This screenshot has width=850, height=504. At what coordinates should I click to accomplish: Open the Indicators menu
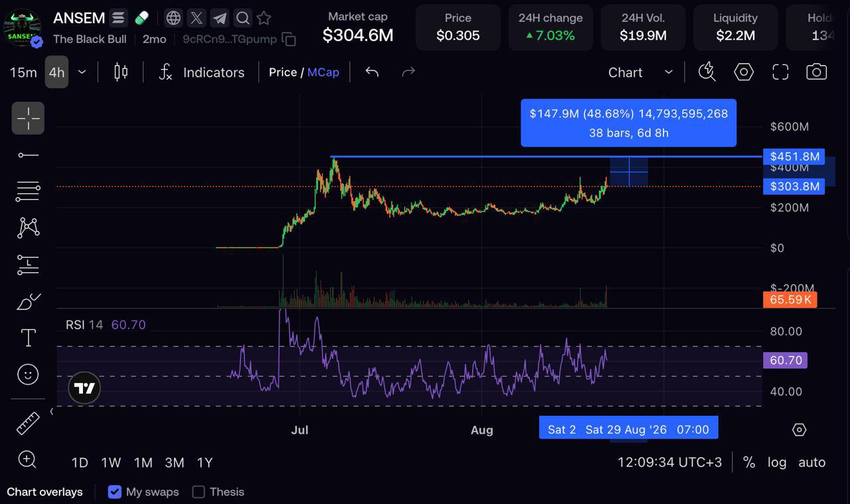[x=202, y=72]
